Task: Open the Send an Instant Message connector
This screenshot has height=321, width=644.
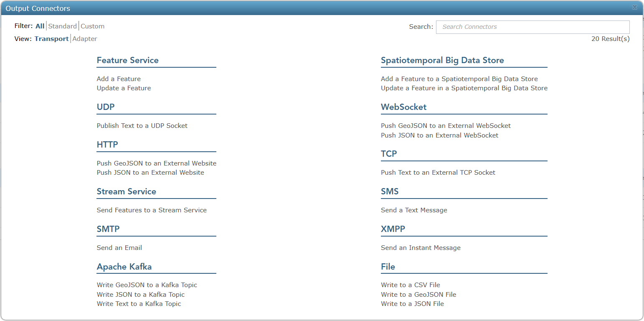Action: (421, 247)
